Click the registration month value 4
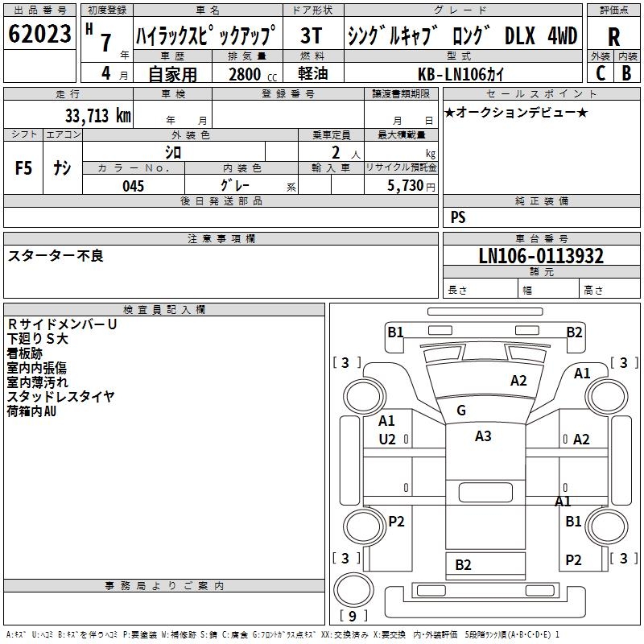The width and height of the screenshot is (644, 644). 106,73
